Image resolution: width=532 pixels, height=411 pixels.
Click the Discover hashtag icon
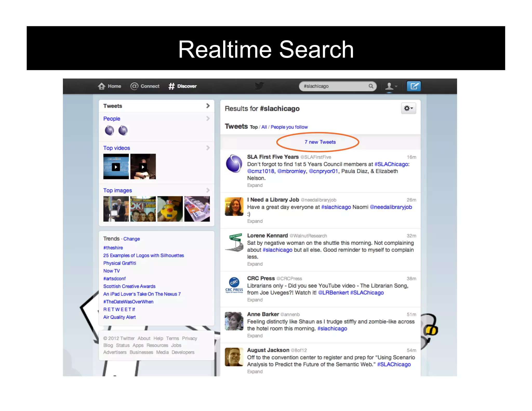[x=171, y=86]
